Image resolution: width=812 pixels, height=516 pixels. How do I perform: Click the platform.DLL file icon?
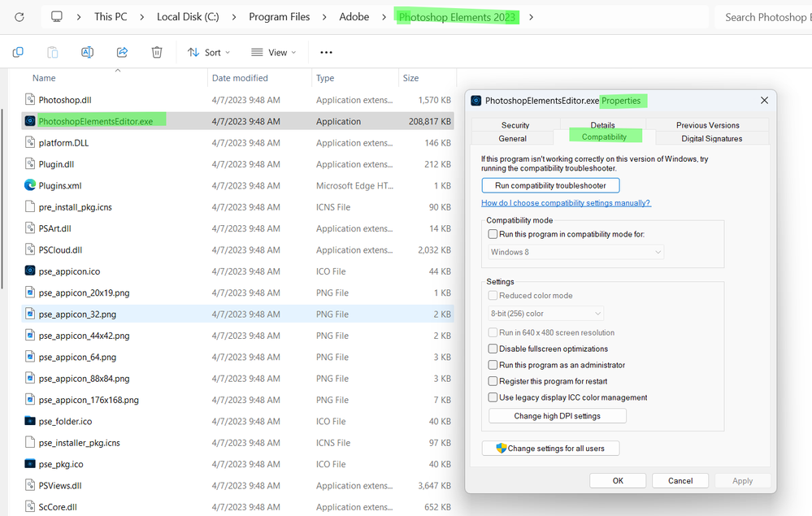(x=30, y=142)
